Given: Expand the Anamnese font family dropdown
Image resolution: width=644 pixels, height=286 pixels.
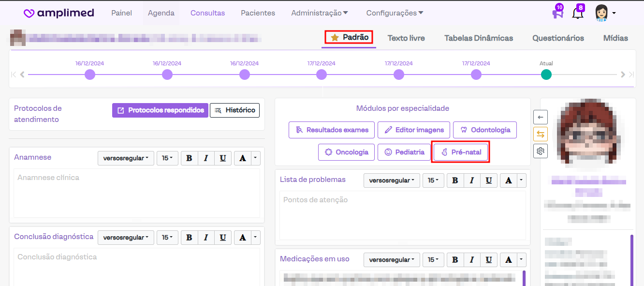Looking at the screenshot, I should click(126, 158).
